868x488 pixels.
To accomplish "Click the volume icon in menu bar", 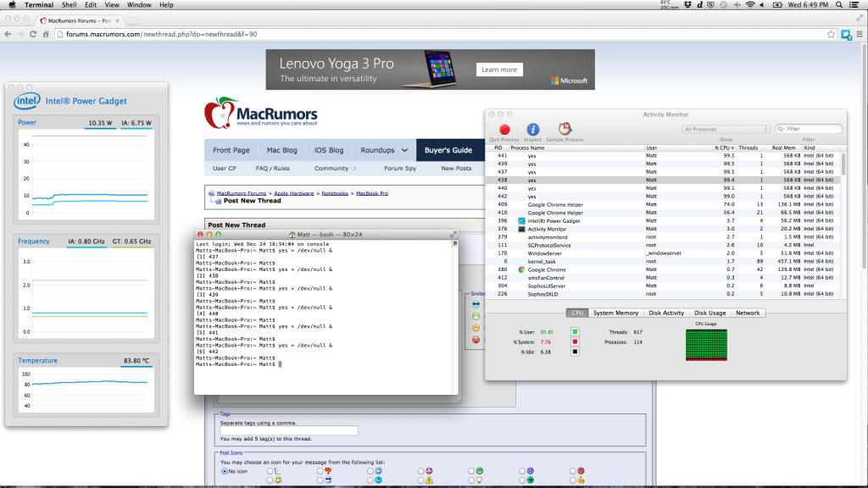I will pos(762,5).
